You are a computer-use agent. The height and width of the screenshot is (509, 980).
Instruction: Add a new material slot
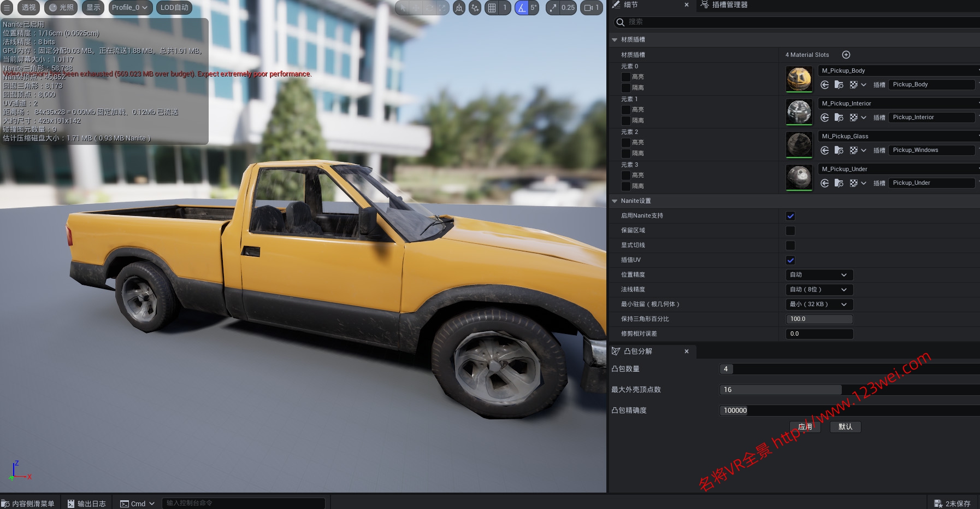846,55
